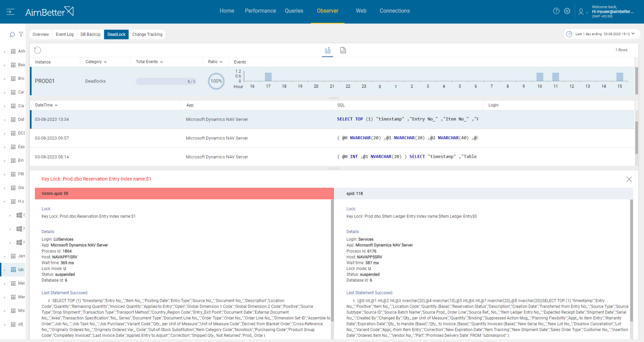The image size is (644, 342).
Task: Select the bar chart view icon
Action: [x=328, y=50]
